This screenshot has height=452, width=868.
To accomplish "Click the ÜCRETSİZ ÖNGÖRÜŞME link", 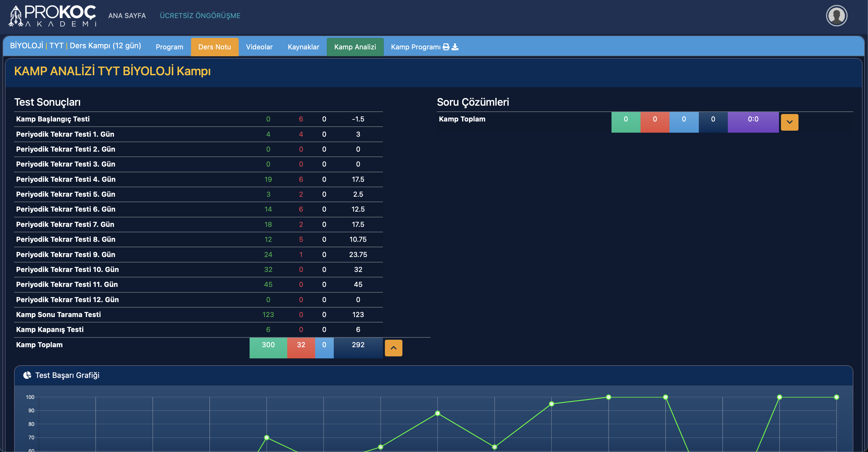I will pyautogui.click(x=200, y=16).
